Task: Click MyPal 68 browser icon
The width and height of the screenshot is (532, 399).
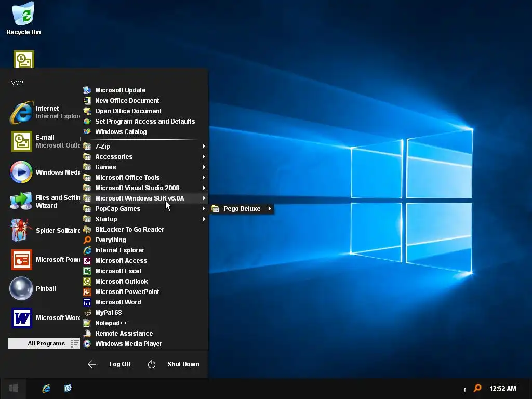Action: [x=87, y=313]
